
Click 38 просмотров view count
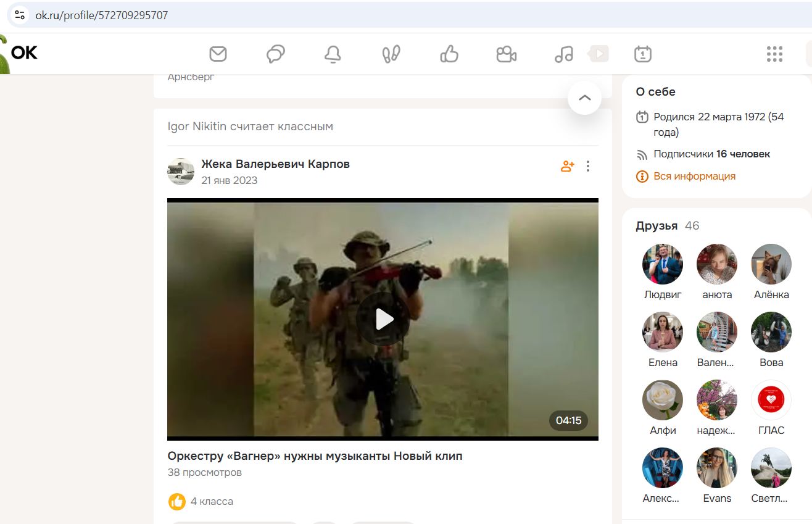204,472
